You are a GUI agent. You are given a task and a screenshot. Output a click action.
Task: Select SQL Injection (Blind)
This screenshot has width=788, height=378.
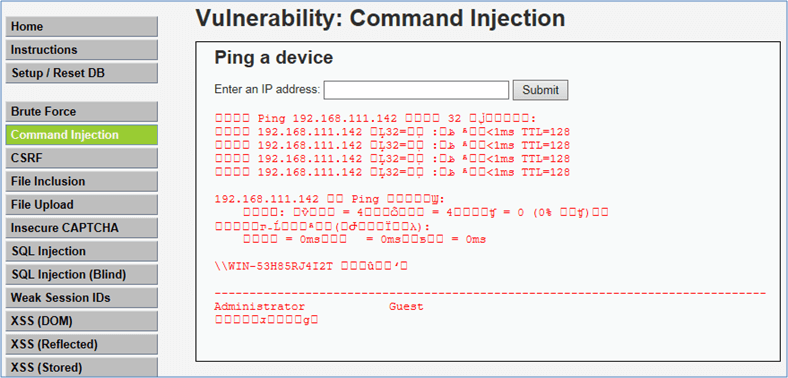81,274
